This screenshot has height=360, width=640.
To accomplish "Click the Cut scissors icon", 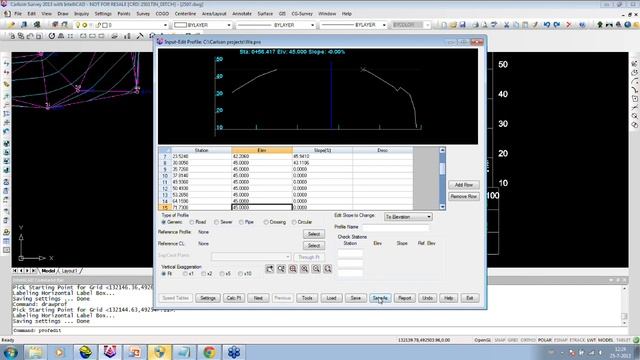I will (x=507, y=25).
